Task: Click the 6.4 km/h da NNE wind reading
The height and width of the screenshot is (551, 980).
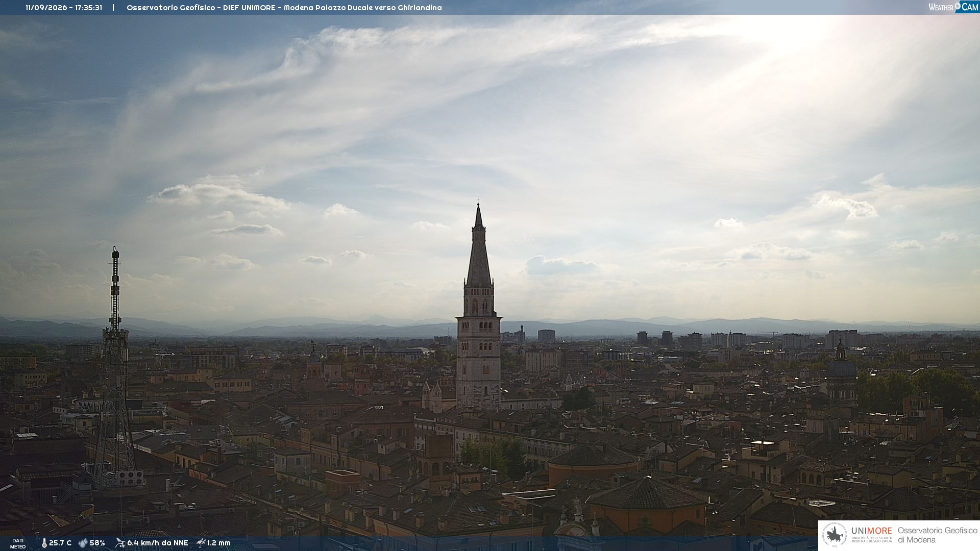Action: tap(158, 543)
